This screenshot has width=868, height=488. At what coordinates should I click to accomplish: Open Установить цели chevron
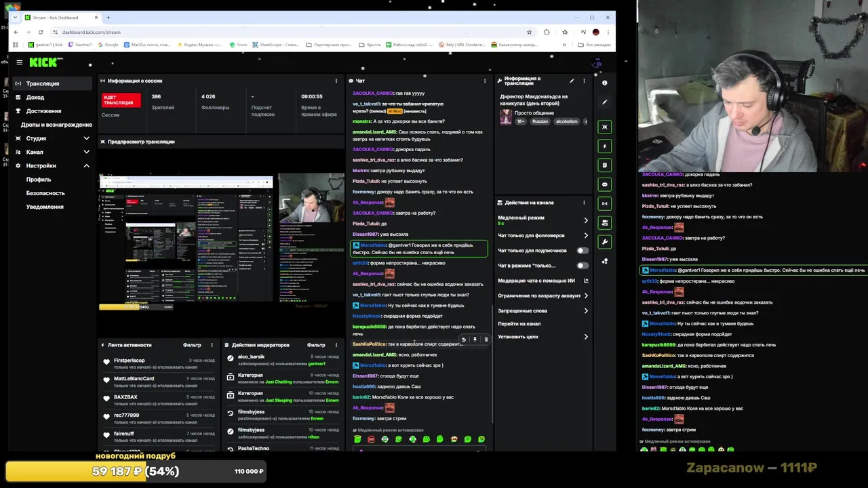[x=586, y=337]
